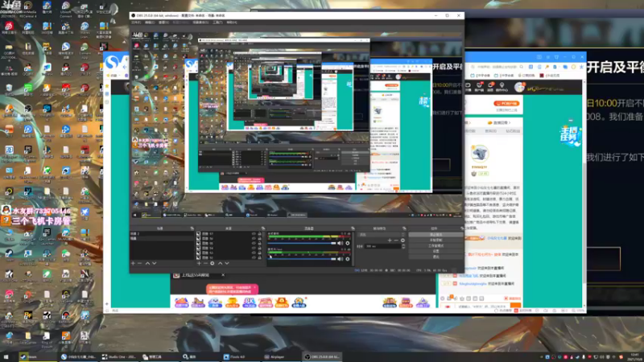
Task: Toggle lock icon of 图像 55 source
Action: 259,244
